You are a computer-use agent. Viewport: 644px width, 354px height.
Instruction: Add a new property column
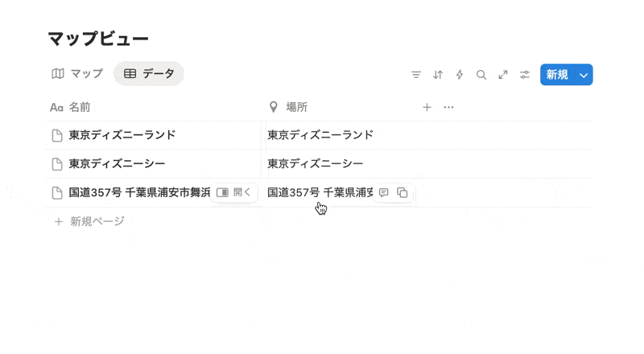click(x=427, y=107)
